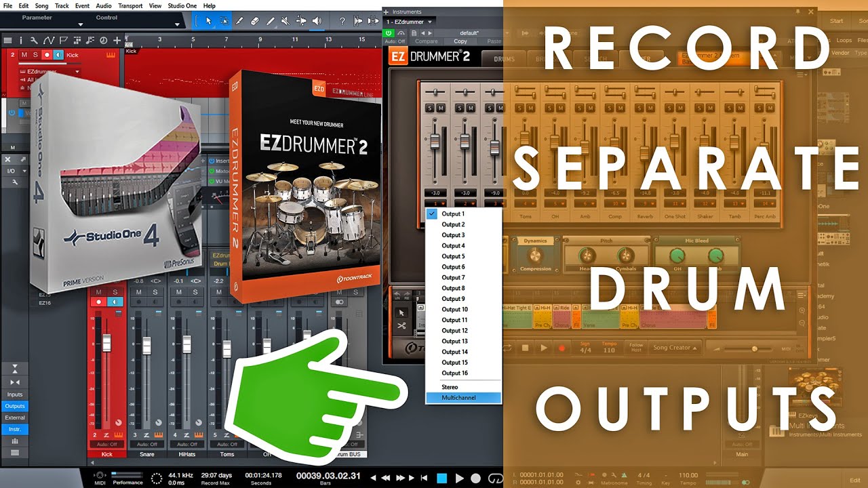Click the Kick mixer channel fader

[106, 343]
